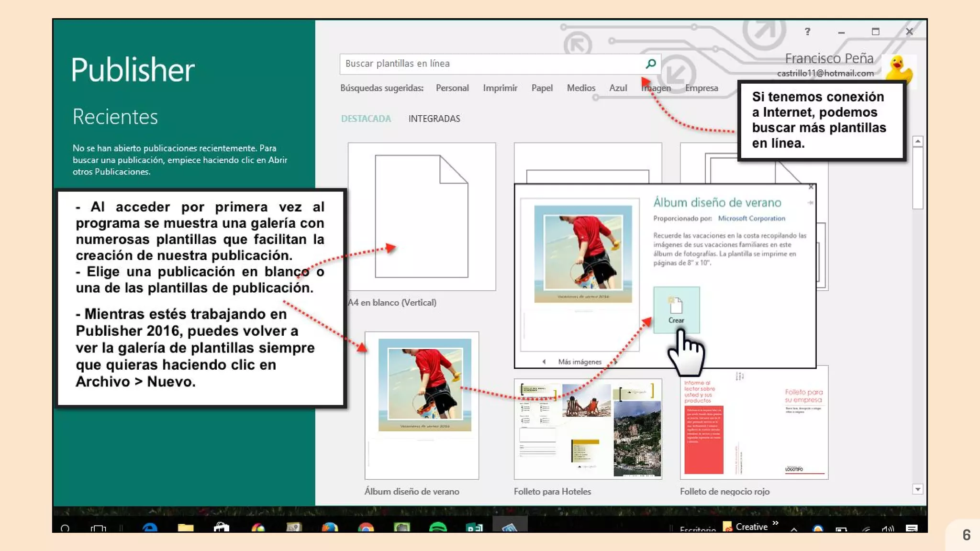Open Microsoft Corporation provider link

pyautogui.click(x=751, y=218)
